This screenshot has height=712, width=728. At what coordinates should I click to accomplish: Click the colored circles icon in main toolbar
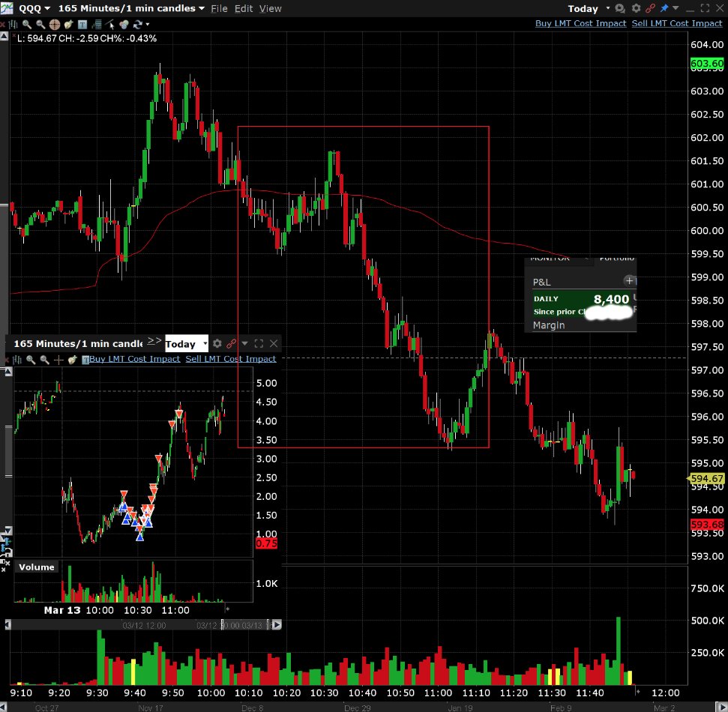coord(124,24)
